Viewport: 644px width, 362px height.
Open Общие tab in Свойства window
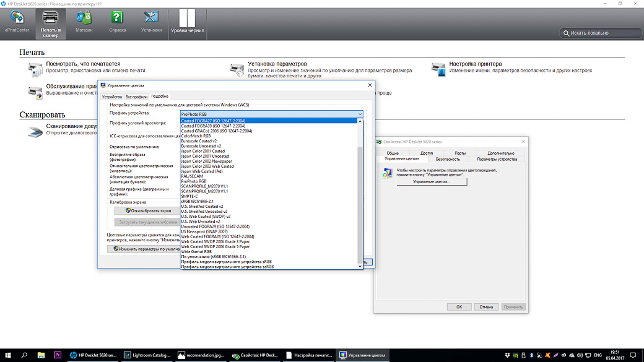tap(393, 153)
